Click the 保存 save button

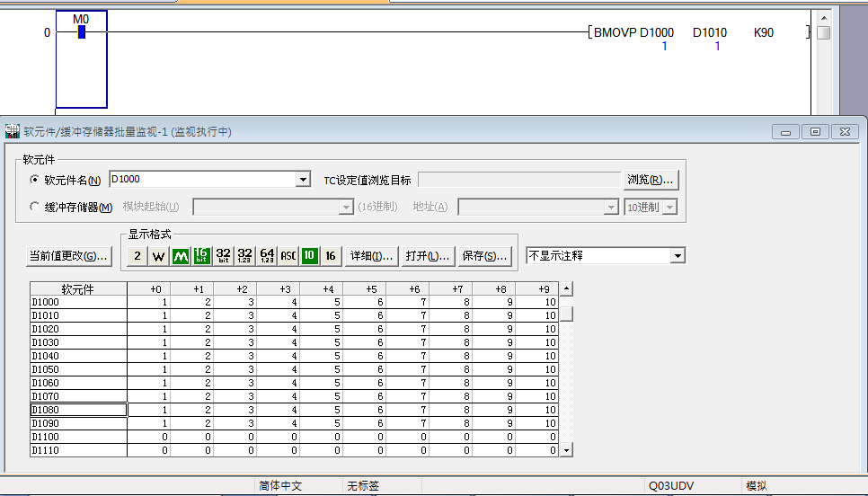pyautogui.click(x=483, y=256)
